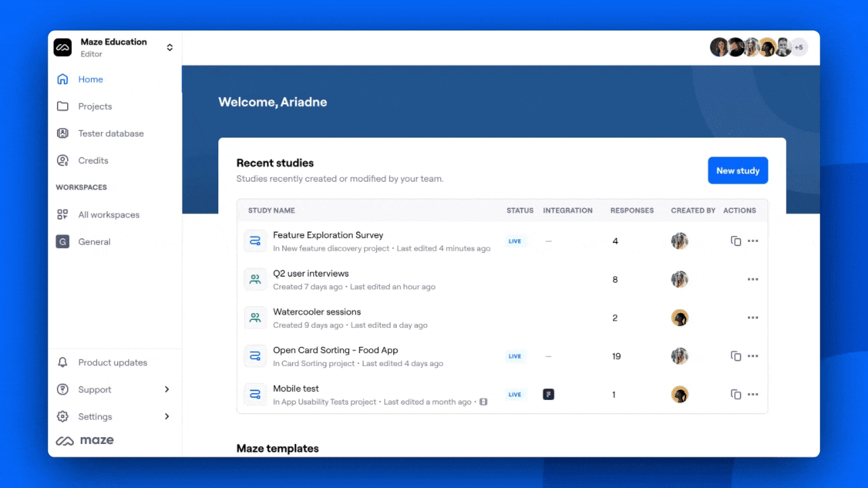Create a New study
868x488 pixels.
click(738, 171)
